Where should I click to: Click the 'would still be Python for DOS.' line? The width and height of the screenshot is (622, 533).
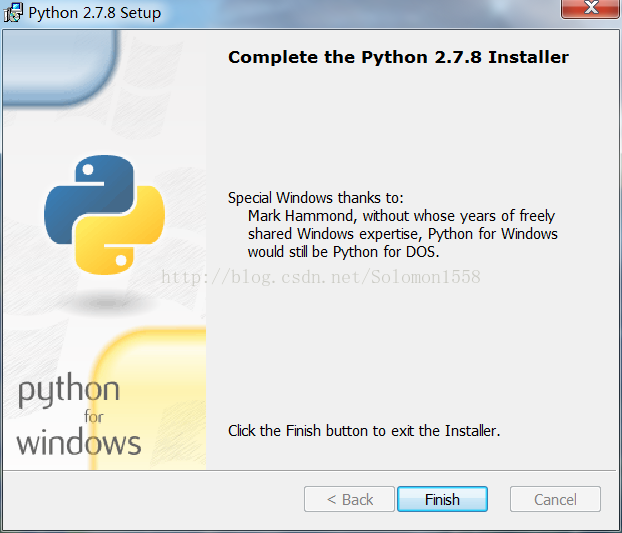344,252
